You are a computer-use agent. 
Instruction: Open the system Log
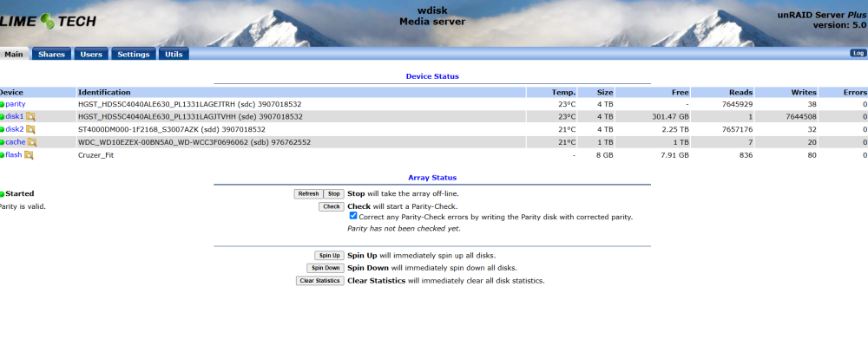858,53
